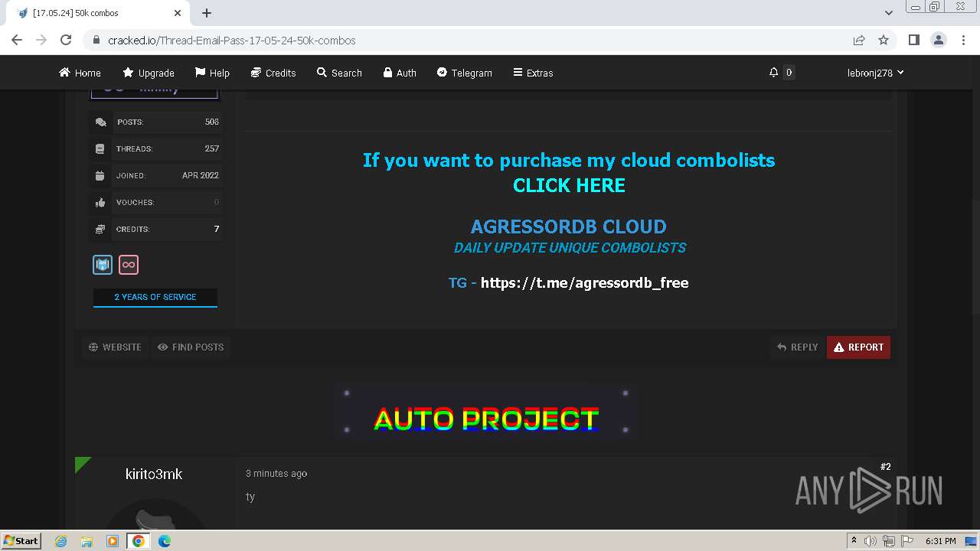Select the Credits value 7
This screenshot has height=551, width=980.
(217, 229)
